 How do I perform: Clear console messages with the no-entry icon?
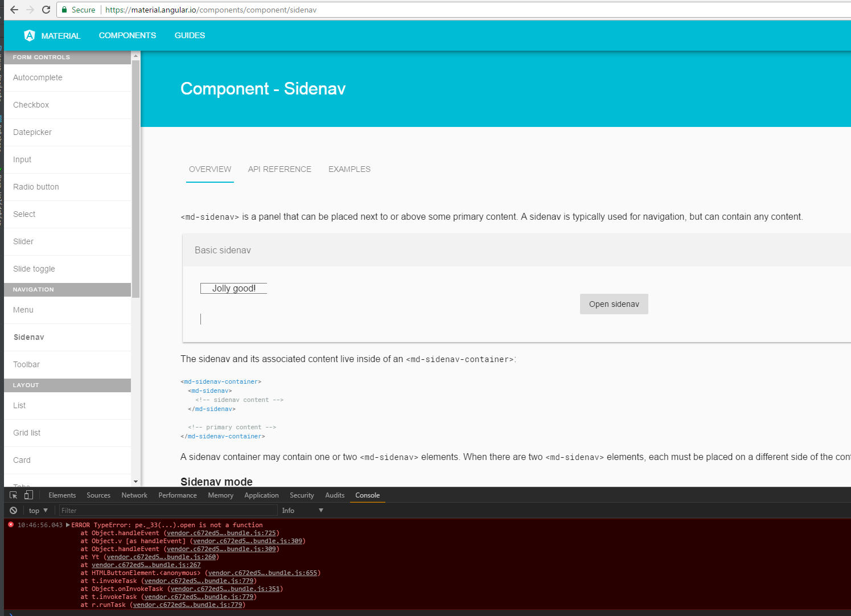point(13,510)
